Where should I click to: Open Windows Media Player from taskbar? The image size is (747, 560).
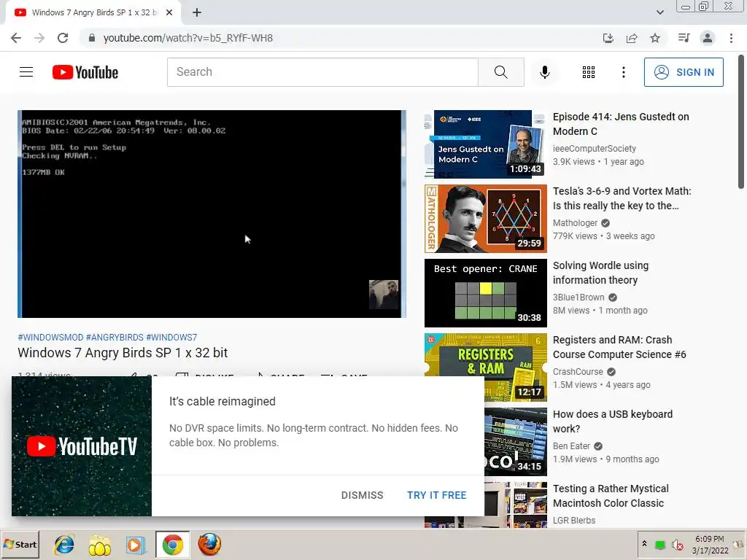(x=135, y=545)
